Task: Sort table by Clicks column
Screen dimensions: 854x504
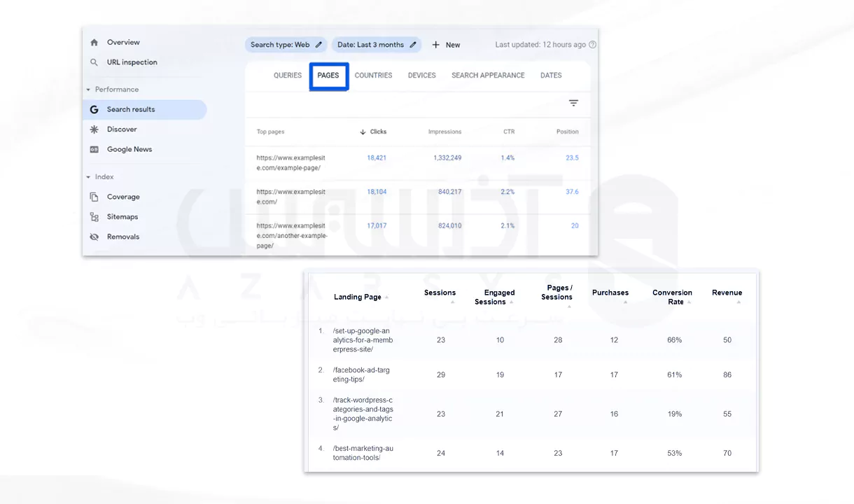Action: [x=373, y=132]
